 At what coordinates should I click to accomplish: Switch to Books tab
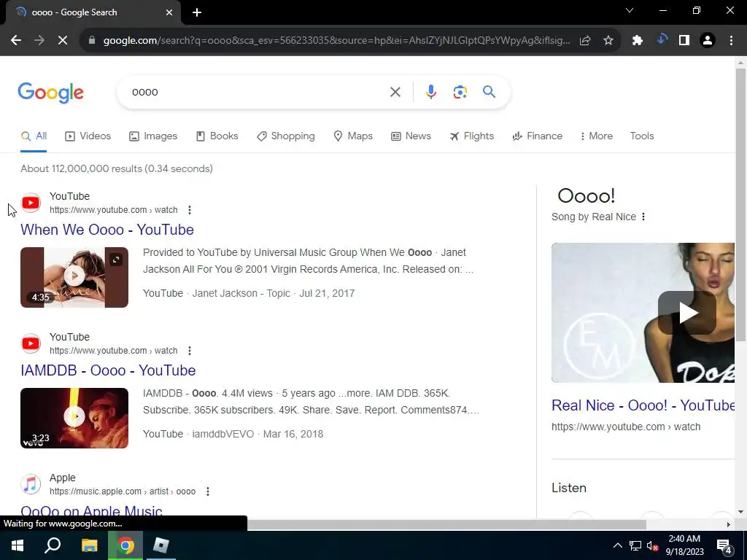[x=217, y=136]
